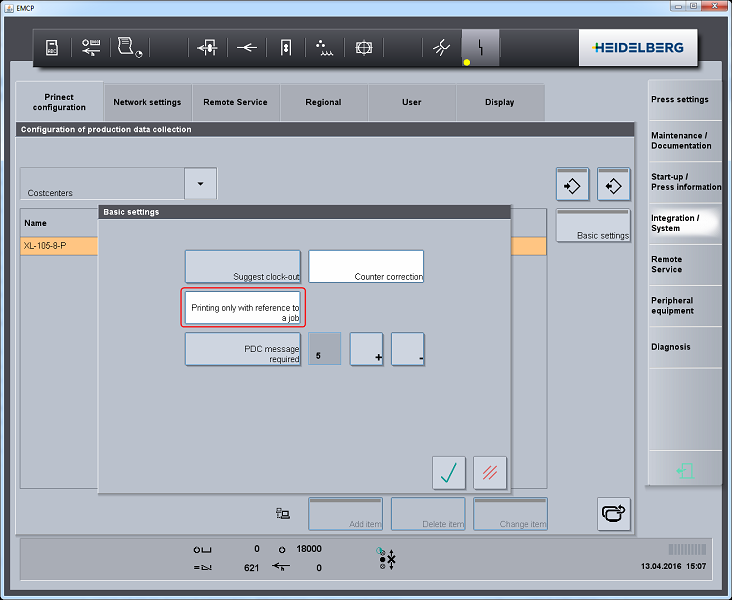Decrease the PDC message value with minus

click(408, 349)
